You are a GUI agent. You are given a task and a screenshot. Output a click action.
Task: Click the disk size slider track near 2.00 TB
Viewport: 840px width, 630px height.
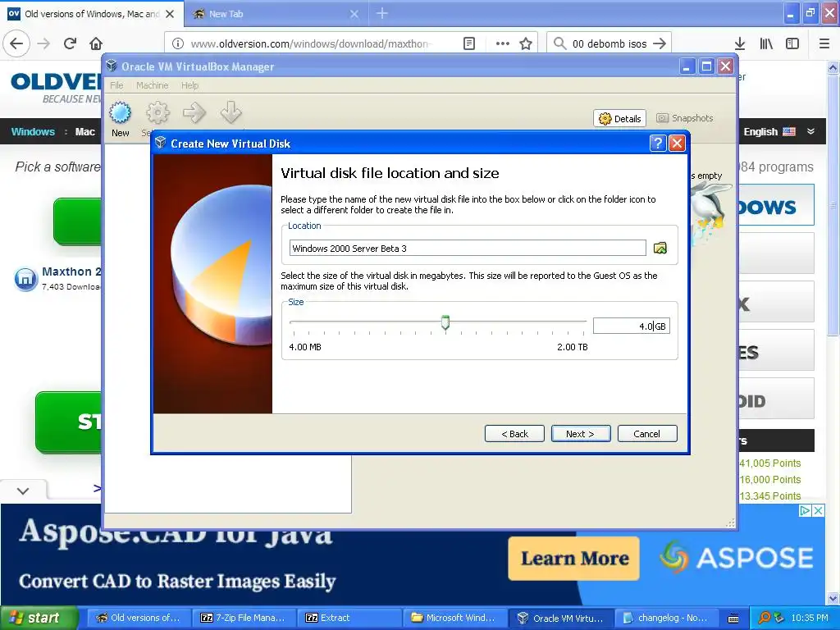(x=582, y=322)
